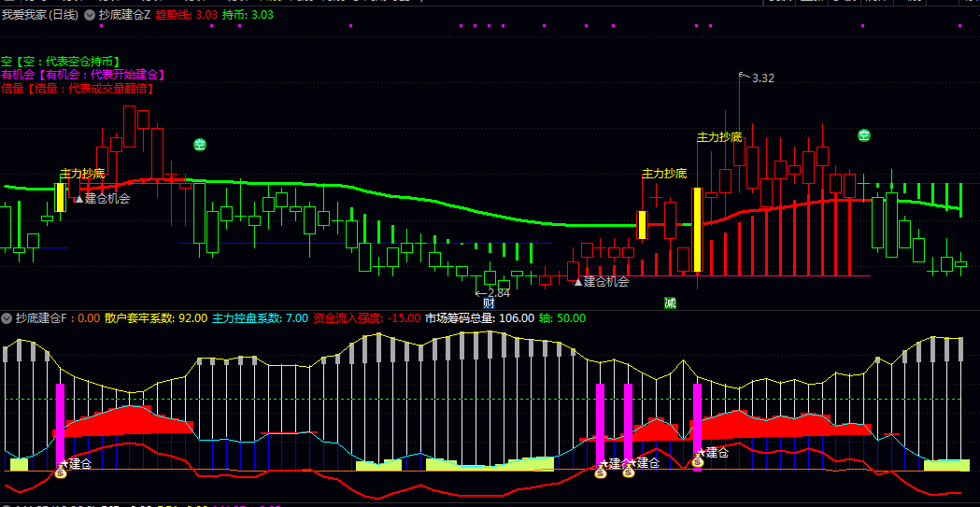
Task: Click the 抄底建仓F indicator name
Action: (x=40, y=318)
